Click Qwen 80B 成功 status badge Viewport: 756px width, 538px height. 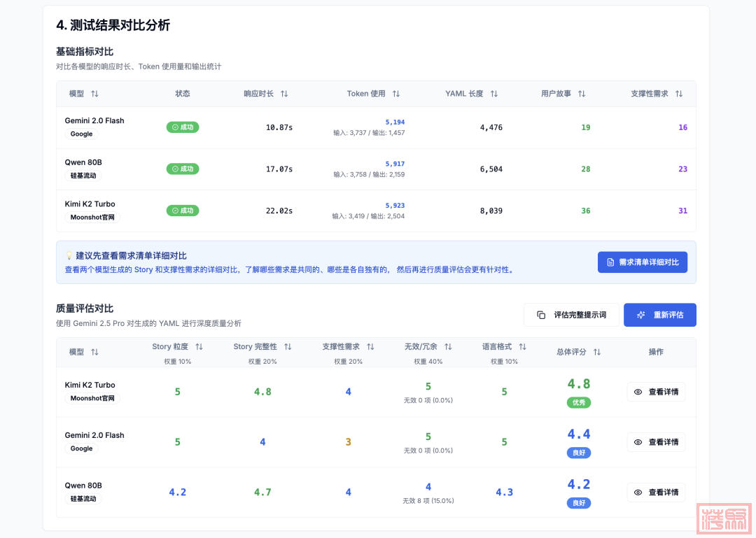(183, 169)
